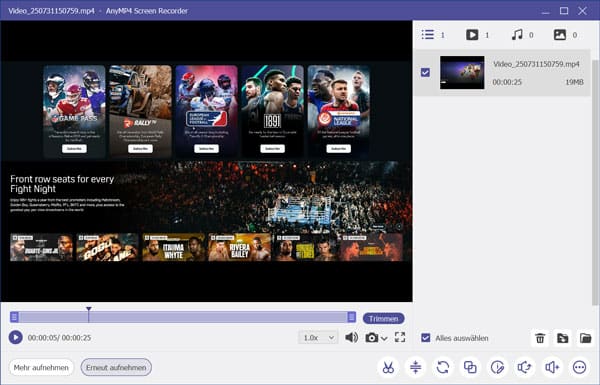
Task: Open the scissors clip tool
Action: pyautogui.click(x=388, y=367)
